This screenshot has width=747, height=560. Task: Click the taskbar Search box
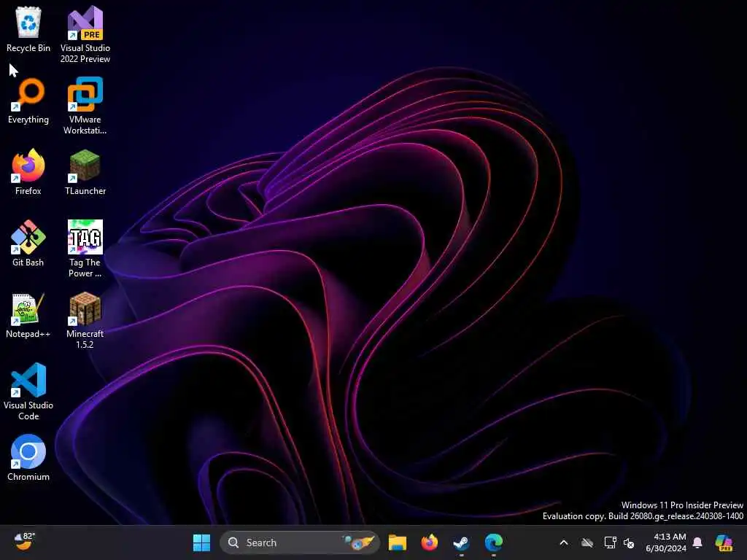click(300, 542)
